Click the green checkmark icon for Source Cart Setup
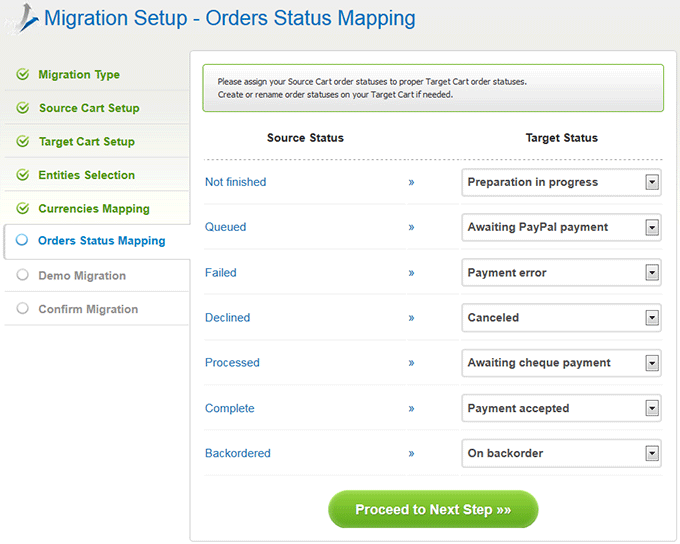The image size is (680, 544). [23, 108]
